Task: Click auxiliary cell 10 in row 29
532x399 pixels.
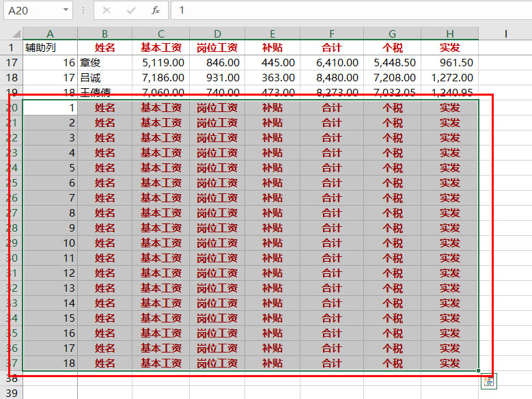Action: tap(51, 243)
